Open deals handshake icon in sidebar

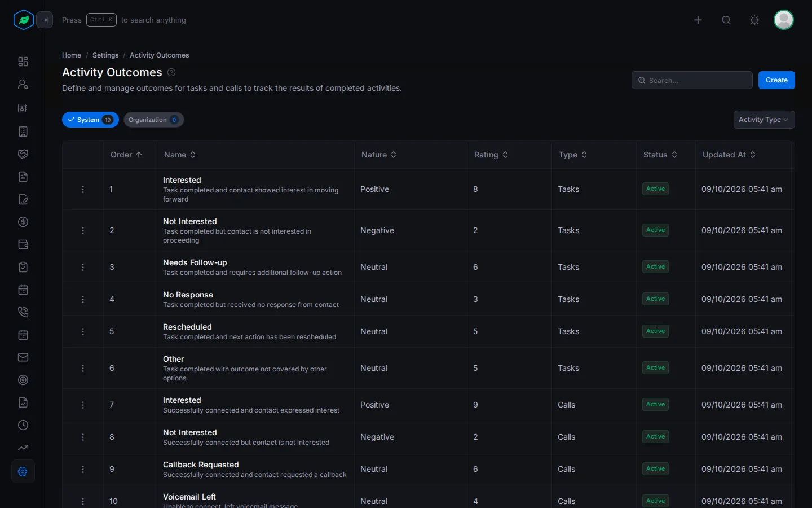click(x=23, y=154)
